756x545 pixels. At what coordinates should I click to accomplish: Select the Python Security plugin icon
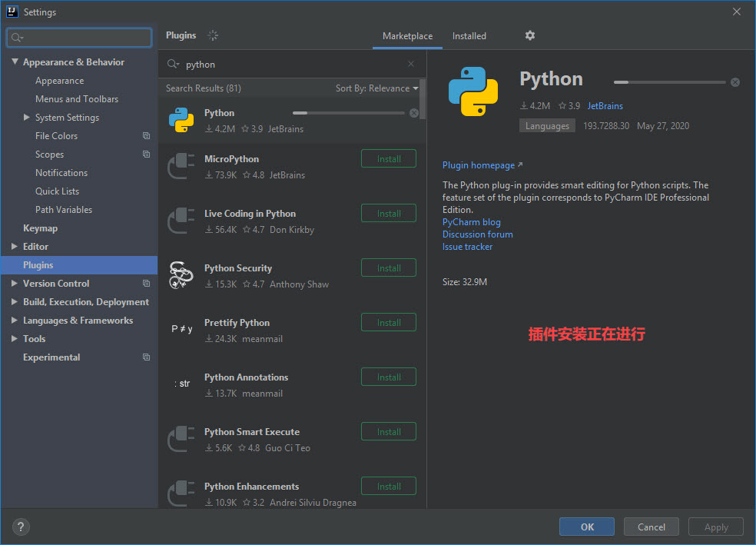[181, 274]
